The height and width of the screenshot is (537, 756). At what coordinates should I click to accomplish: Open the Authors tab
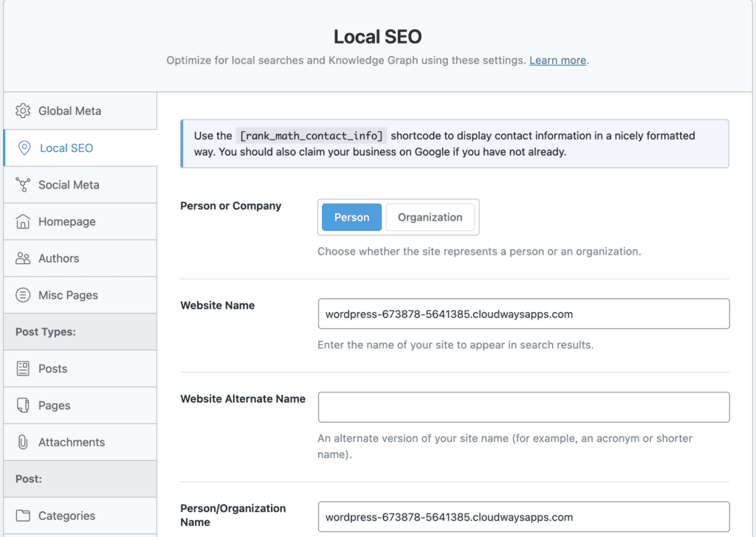(x=80, y=258)
